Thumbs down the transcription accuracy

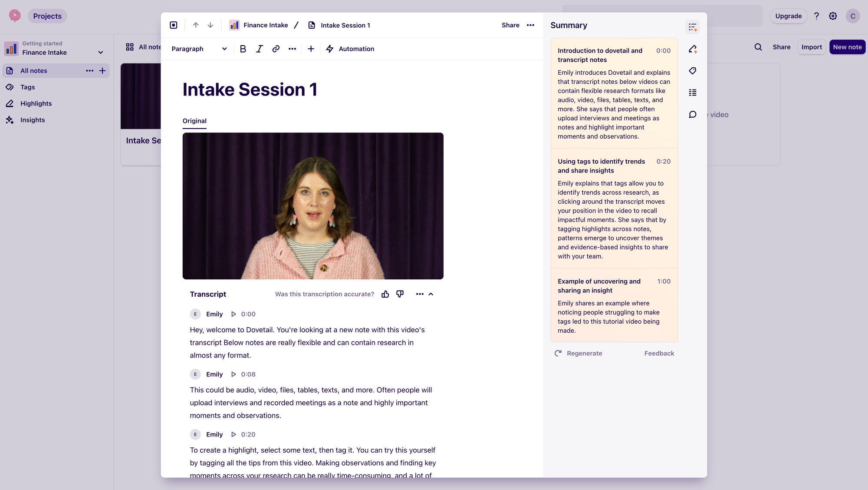coord(400,294)
